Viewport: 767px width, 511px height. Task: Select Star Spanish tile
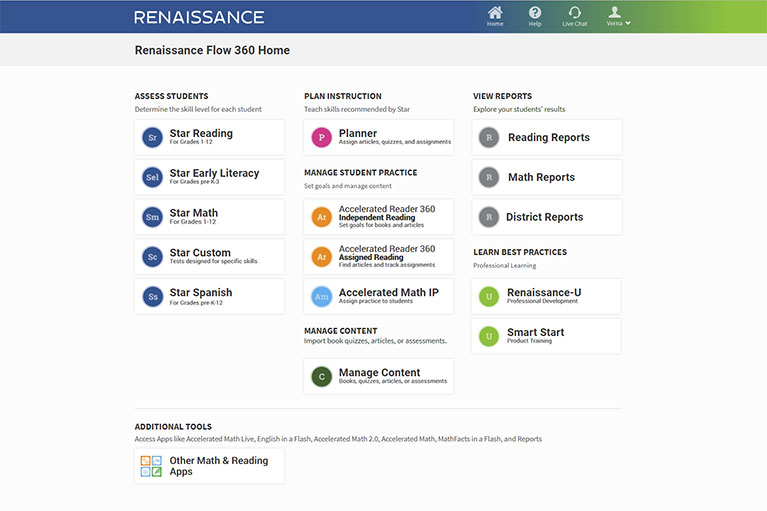209,297
